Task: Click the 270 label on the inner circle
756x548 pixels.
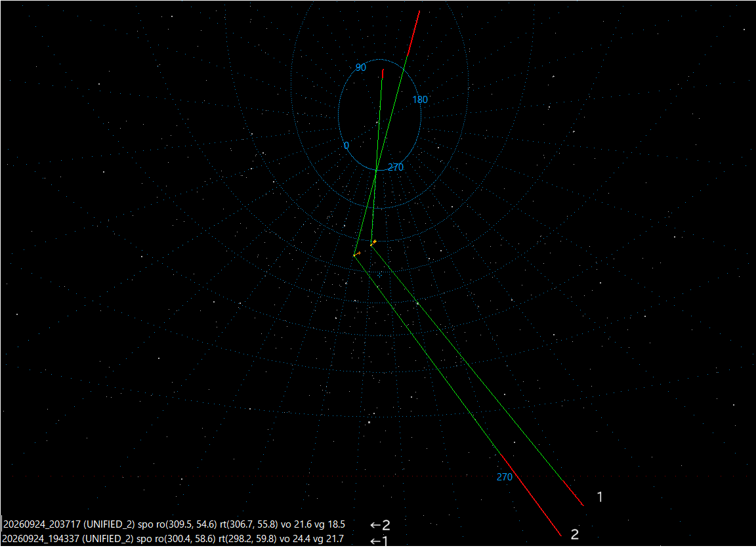Action: coord(395,167)
